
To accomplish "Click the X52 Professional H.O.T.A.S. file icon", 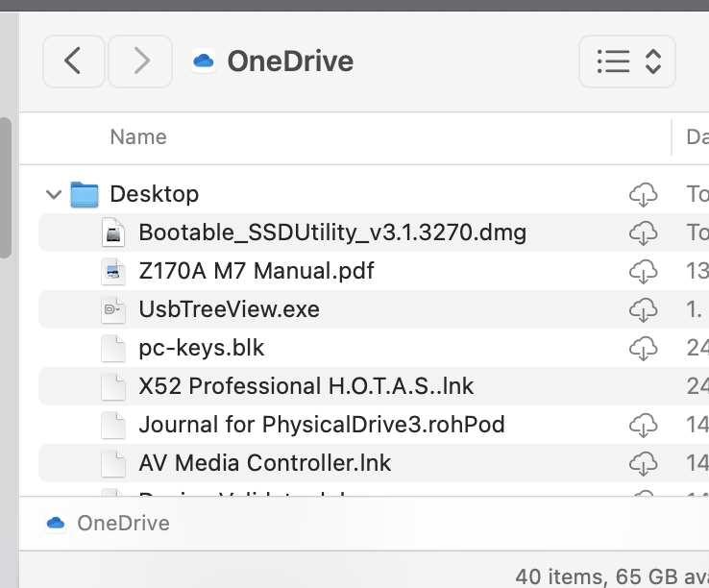I will (113, 387).
